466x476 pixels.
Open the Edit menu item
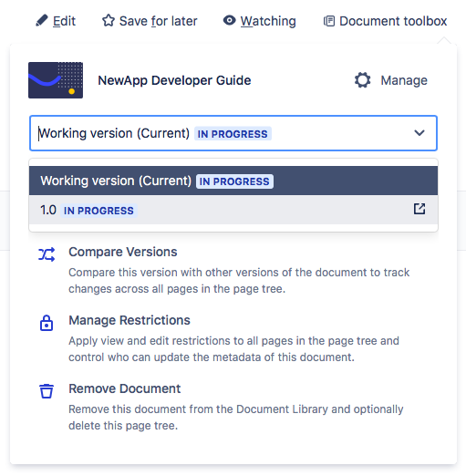[64, 21]
